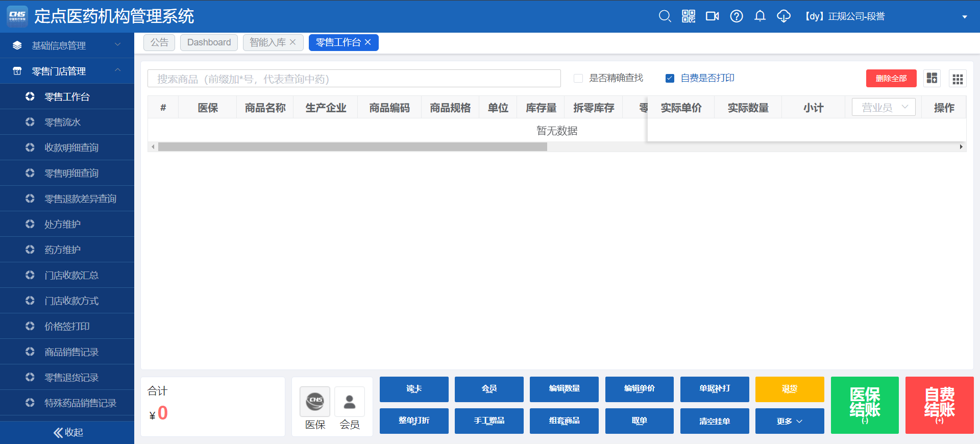Screen dimensions: 980x444
Task: Click the red 删除全部 button
Action: 891,78
